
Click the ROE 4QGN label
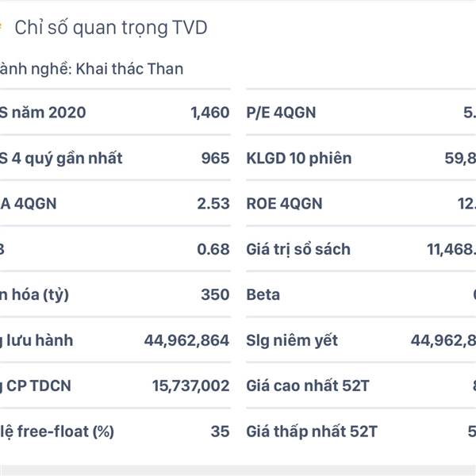pos(285,204)
